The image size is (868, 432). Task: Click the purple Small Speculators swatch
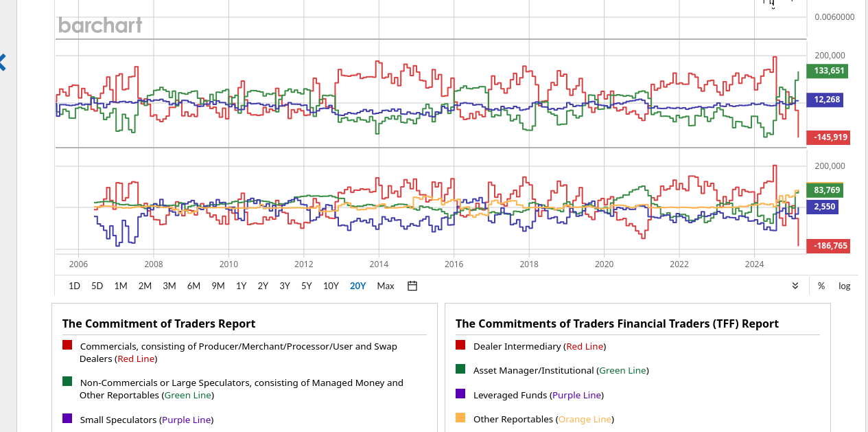(x=67, y=418)
